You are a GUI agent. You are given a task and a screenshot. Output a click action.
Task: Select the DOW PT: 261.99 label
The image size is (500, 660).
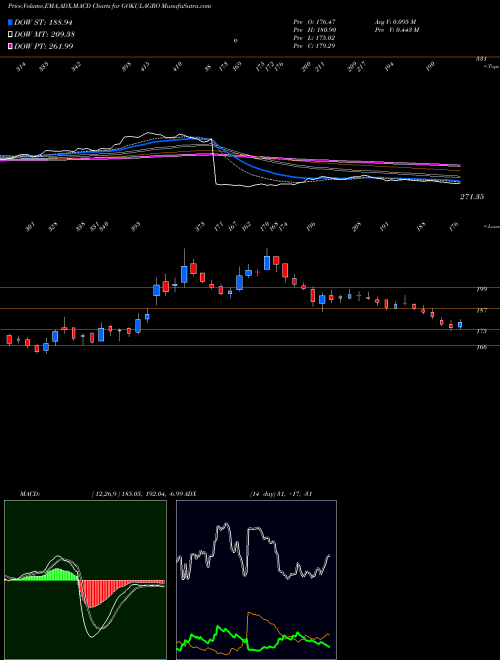43,46
